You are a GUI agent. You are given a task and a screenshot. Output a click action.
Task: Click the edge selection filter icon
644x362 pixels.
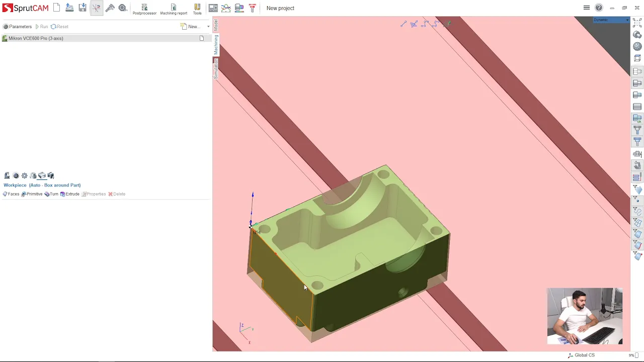tap(637, 245)
